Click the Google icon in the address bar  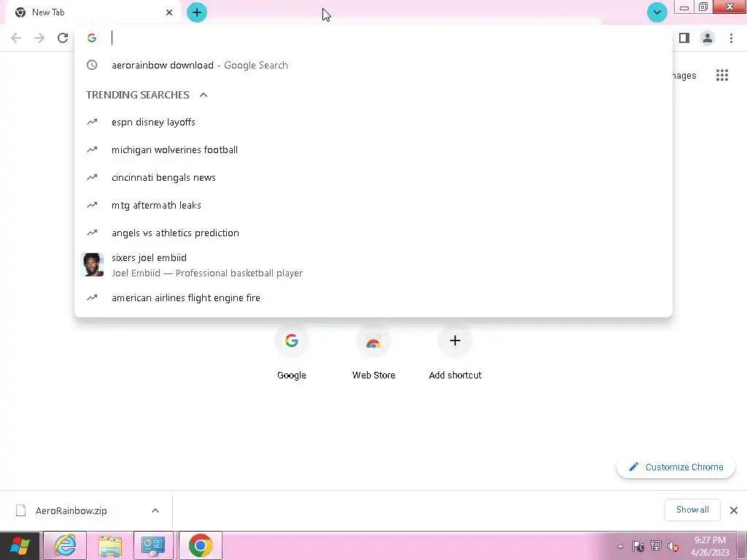(x=92, y=38)
